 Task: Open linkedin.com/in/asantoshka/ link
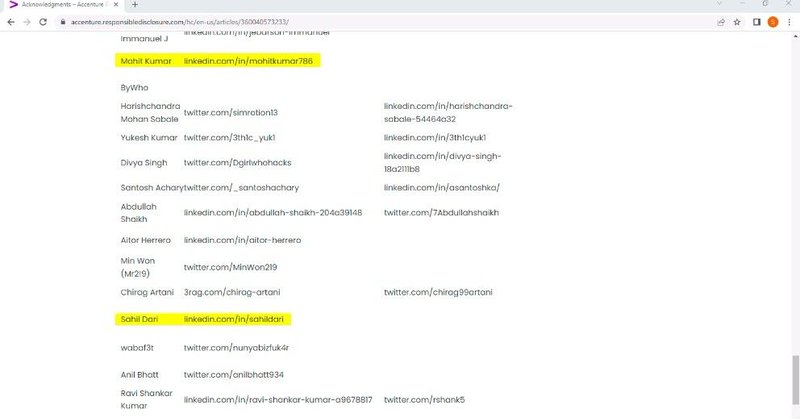(441, 187)
